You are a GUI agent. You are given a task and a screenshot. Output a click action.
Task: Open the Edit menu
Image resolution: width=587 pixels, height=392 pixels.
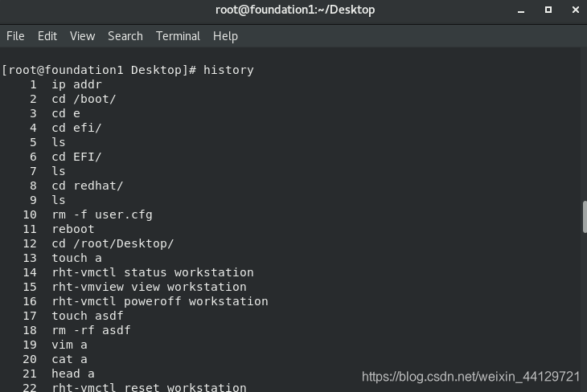(x=47, y=36)
